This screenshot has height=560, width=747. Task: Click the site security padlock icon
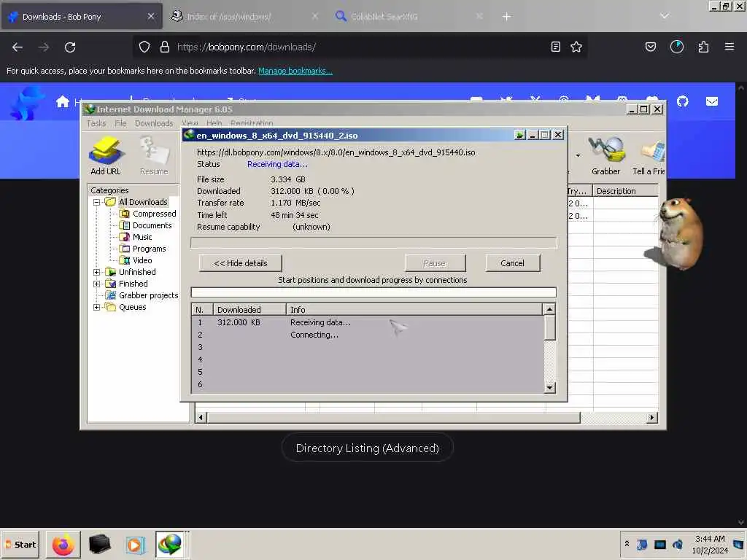click(165, 47)
